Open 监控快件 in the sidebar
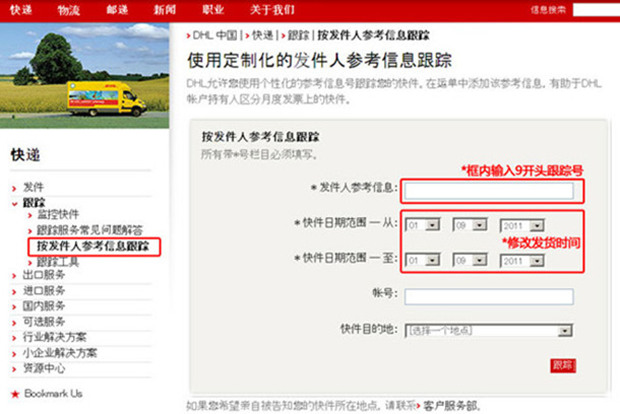 (x=58, y=214)
